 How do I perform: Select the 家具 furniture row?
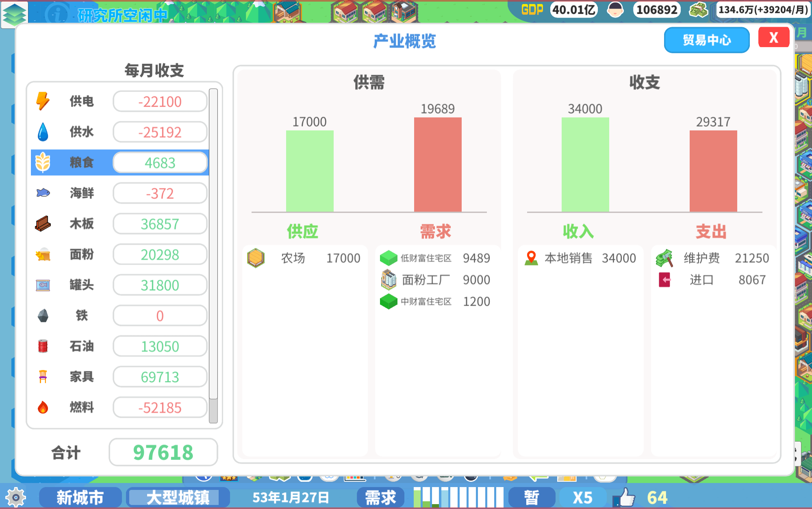(120, 377)
